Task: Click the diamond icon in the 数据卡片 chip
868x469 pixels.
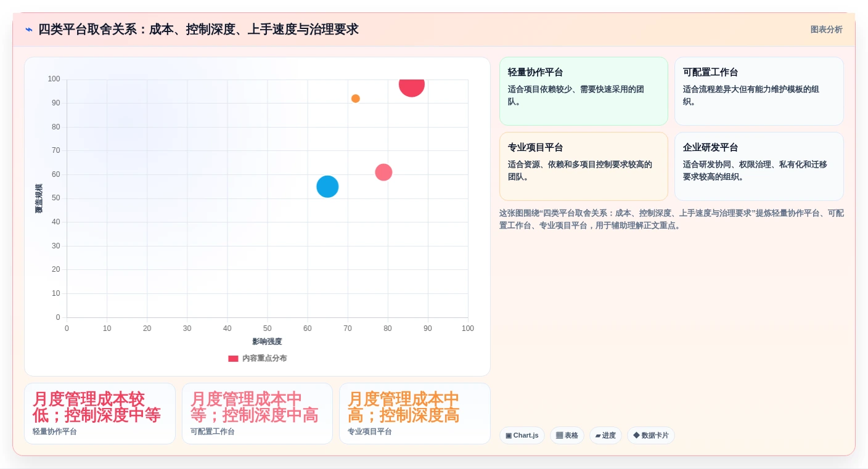Action: point(636,436)
